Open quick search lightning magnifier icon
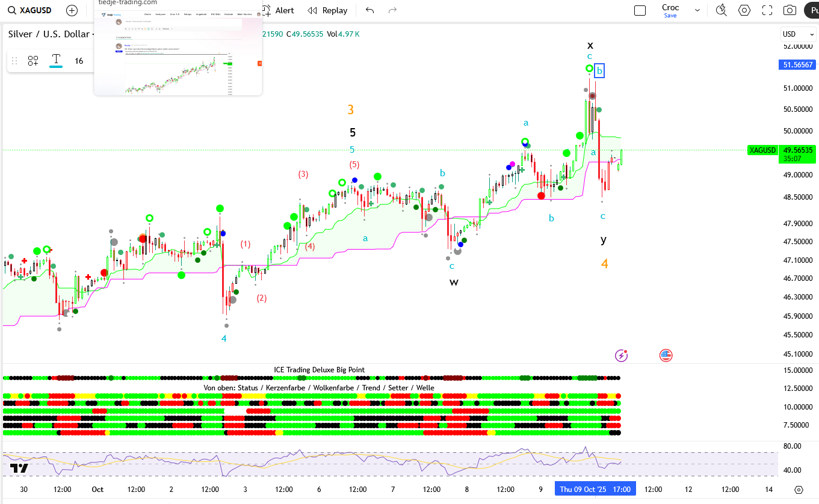Viewport: 819px width, 504px height. click(721, 10)
